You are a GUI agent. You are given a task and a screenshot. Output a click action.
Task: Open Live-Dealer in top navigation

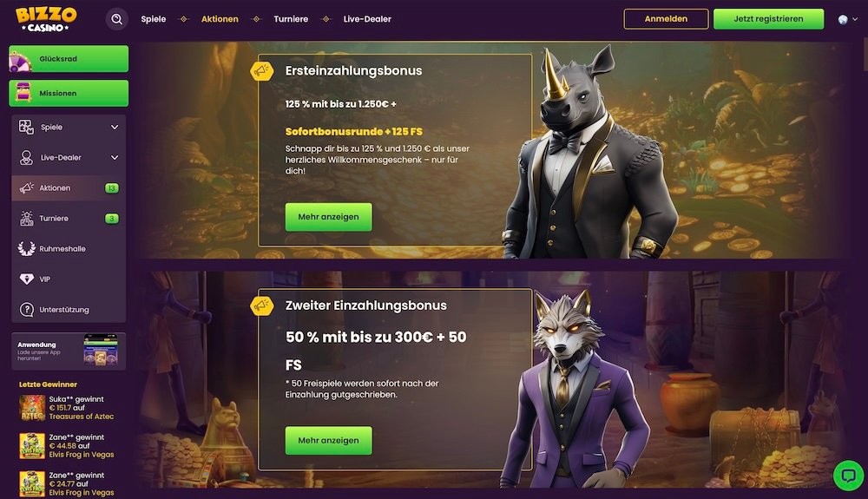367,19
